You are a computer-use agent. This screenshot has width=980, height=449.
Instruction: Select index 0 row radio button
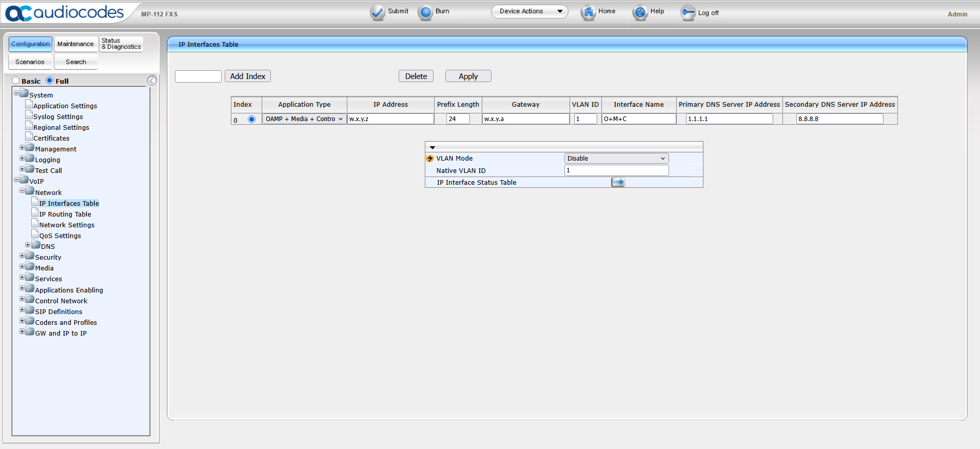pos(251,120)
